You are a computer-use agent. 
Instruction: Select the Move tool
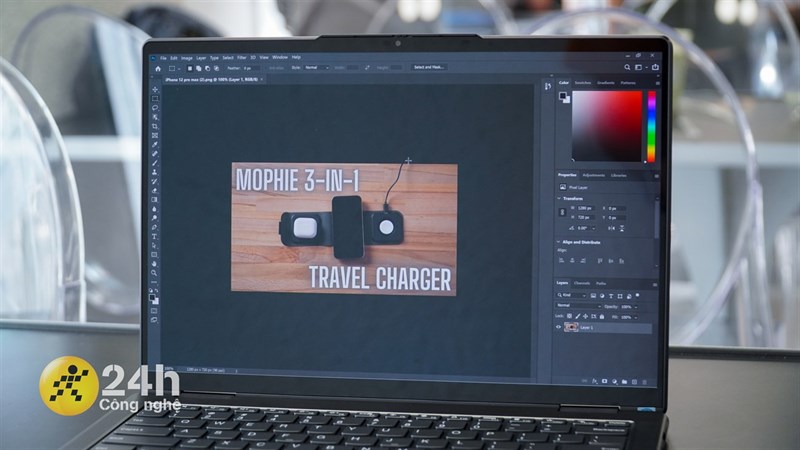(x=155, y=89)
